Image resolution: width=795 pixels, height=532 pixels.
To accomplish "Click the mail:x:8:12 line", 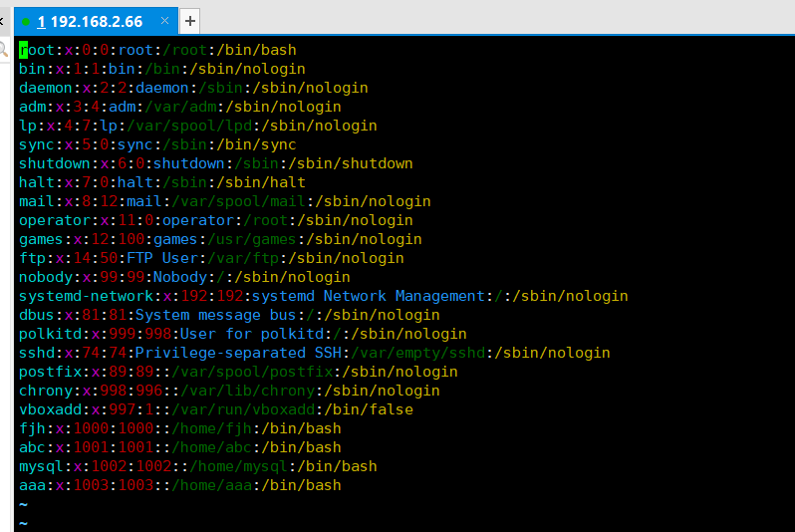I will (x=225, y=201).
